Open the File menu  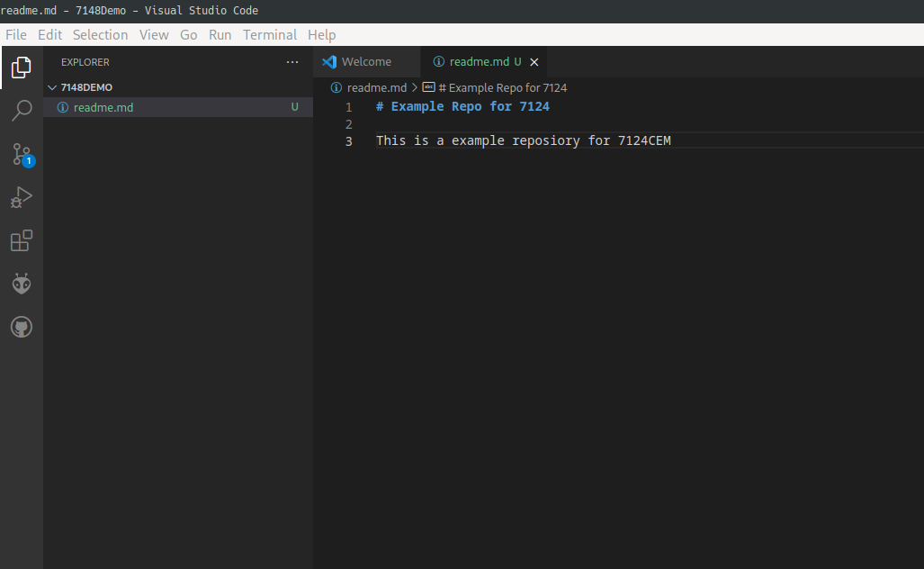point(16,35)
